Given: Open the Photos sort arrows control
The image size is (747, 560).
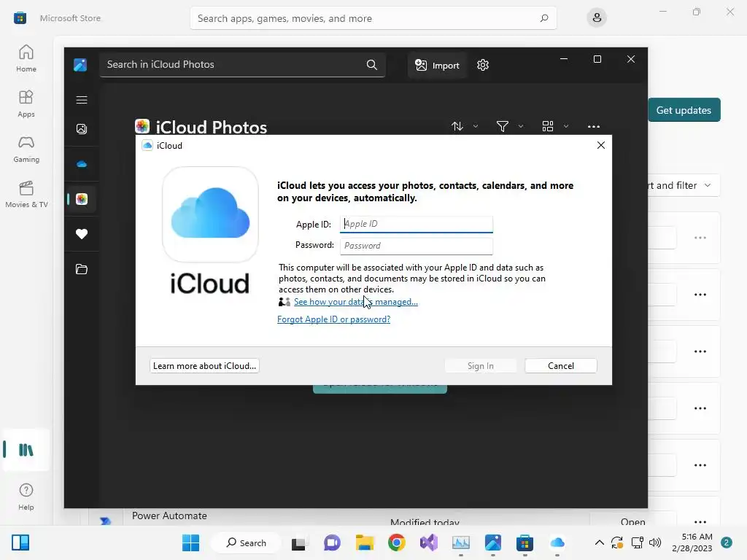Looking at the screenshot, I should 457,126.
